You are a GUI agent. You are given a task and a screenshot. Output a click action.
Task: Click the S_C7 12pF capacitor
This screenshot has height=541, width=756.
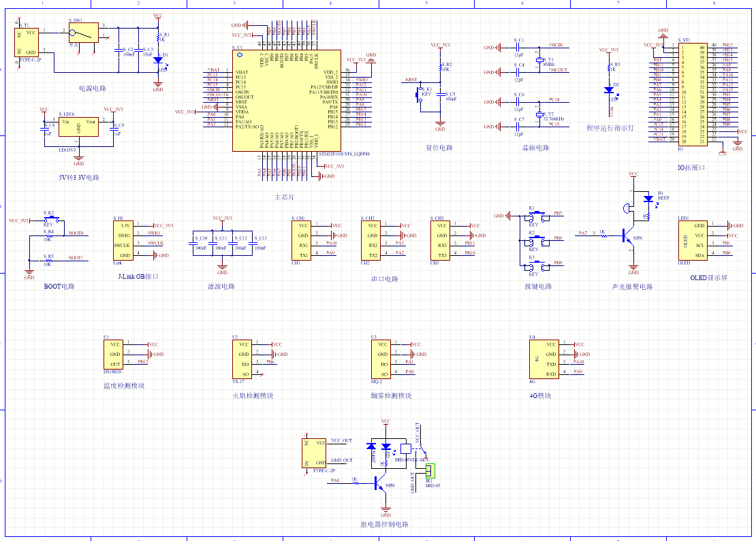tap(518, 126)
